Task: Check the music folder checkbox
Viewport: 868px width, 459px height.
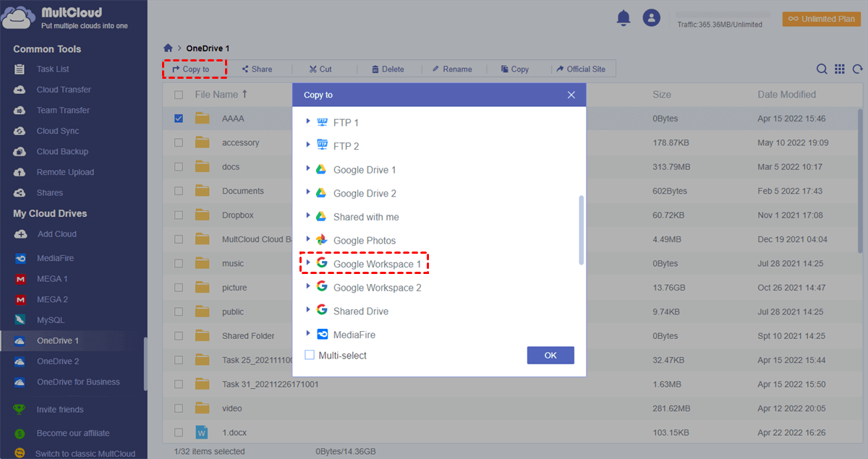Action: (179, 264)
